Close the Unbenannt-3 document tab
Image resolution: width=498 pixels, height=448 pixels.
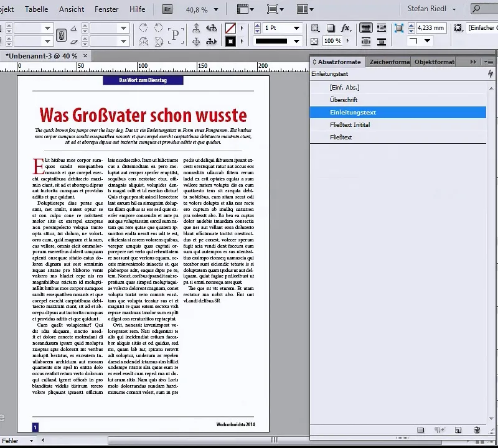(85, 56)
